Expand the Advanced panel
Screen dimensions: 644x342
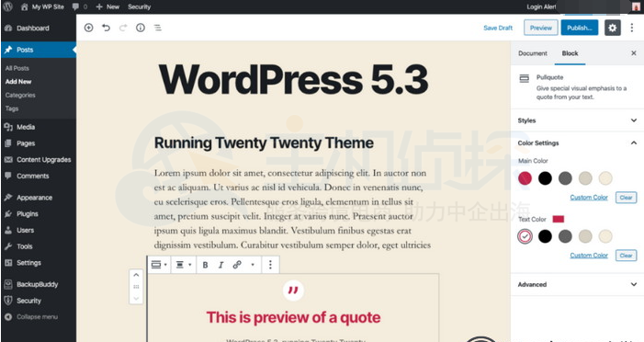pyautogui.click(x=577, y=284)
